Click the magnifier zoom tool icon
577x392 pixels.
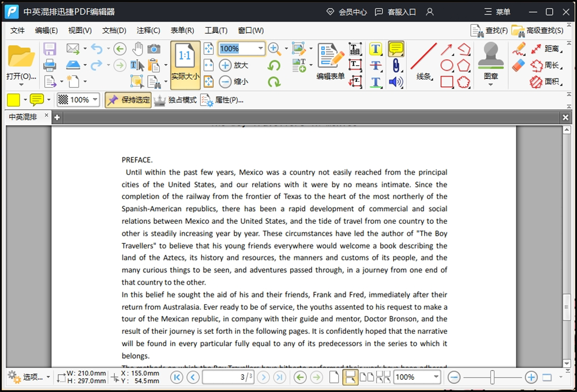tap(275, 48)
